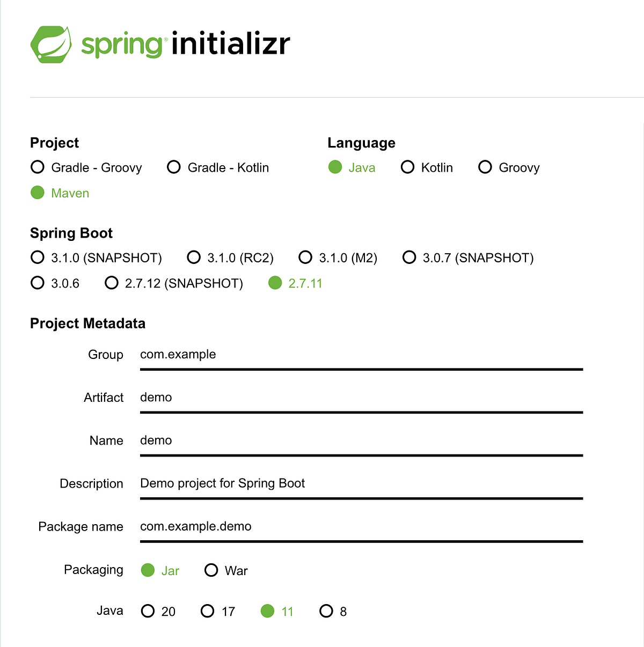Image resolution: width=644 pixels, height=647 pixels.
Task: Choose Jar packaging
Action: point(148,570)
